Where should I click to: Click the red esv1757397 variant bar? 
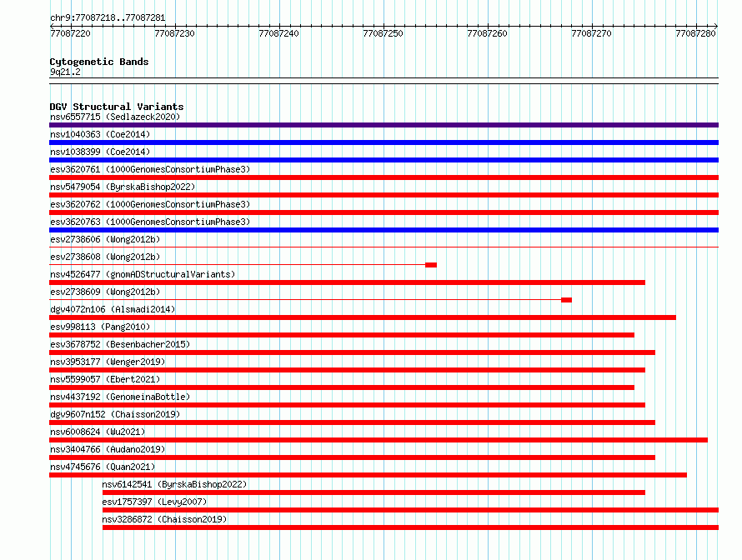pyautogui.click(x=410, y=510)
